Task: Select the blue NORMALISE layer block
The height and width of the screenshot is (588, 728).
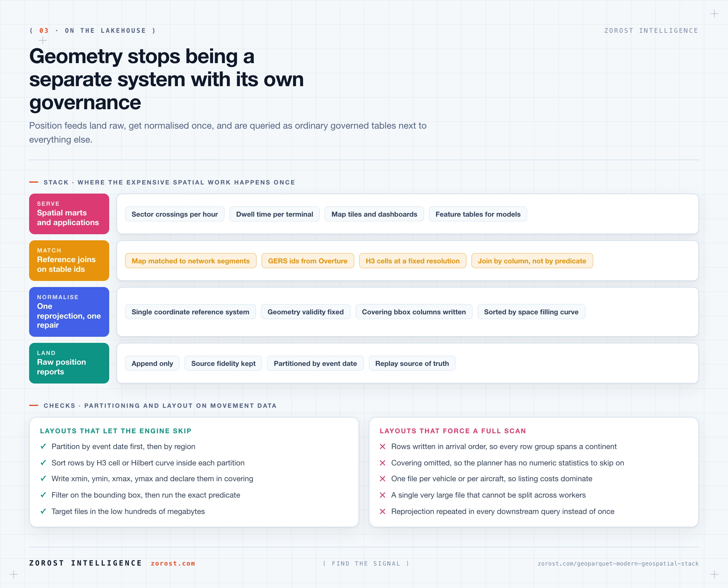Action: click(x=69, y=312)
